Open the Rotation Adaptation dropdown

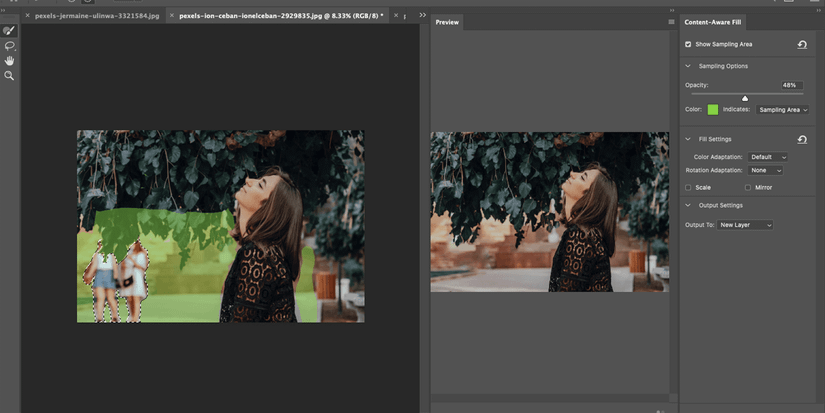coord(765,171)
